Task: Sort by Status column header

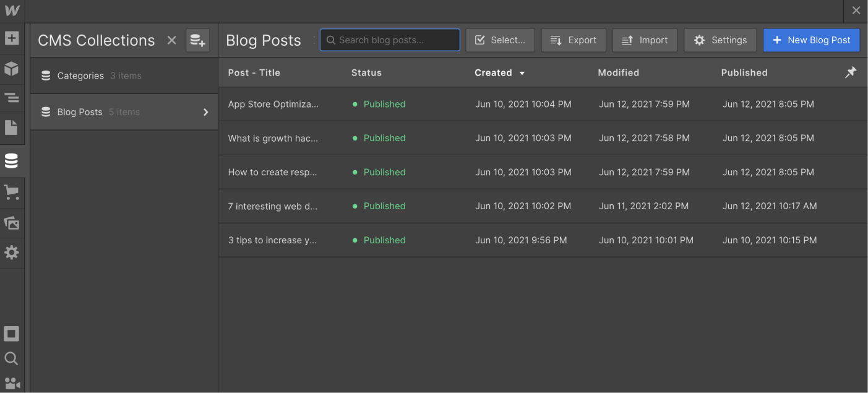Action: (x=366, y=72)
